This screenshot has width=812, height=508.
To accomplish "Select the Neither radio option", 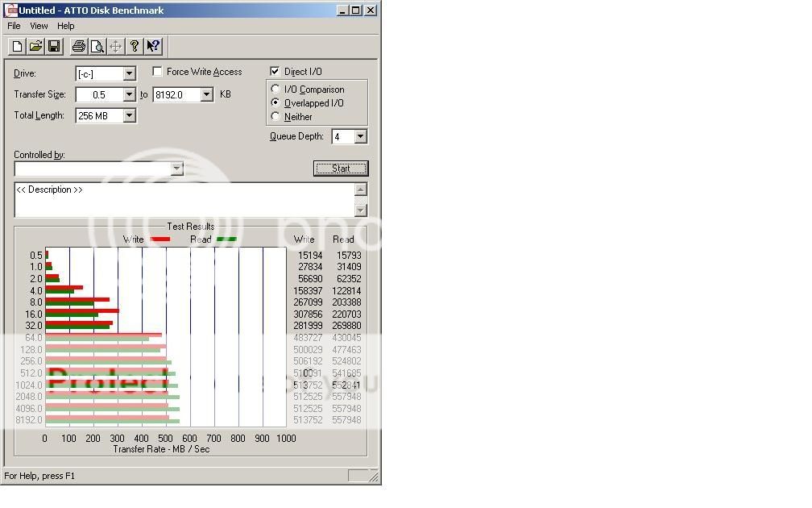I will pos(275,116).
